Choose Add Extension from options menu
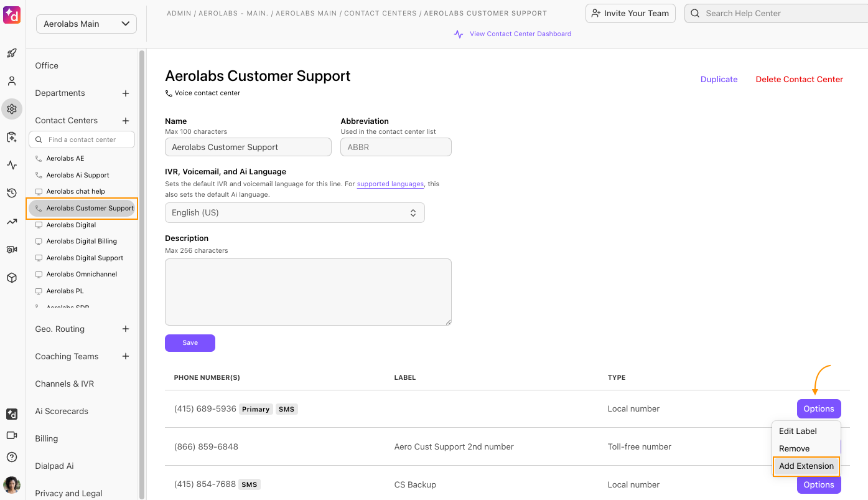 [806, 466]
